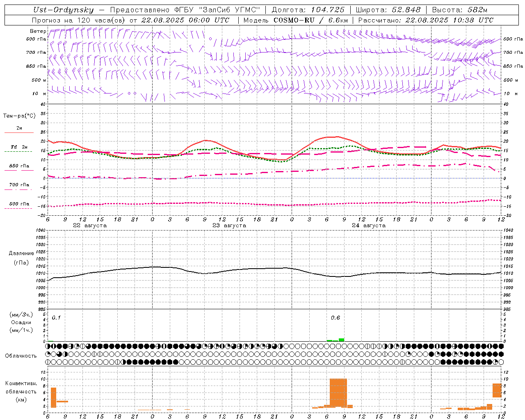Click the 23 августа date label
The width and height of the screenshot is (525, 420).
[229, 225]
